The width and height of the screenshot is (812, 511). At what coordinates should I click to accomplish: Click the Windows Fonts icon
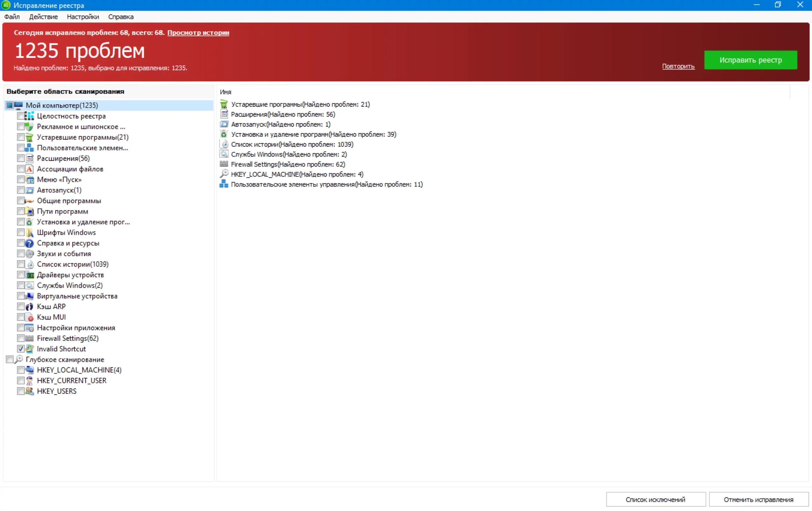click(30, 233)
